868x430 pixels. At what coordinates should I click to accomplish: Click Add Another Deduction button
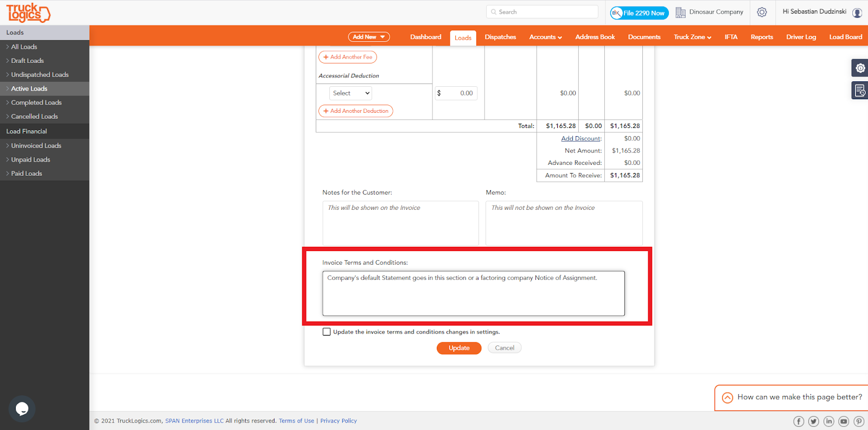point(355,111)
